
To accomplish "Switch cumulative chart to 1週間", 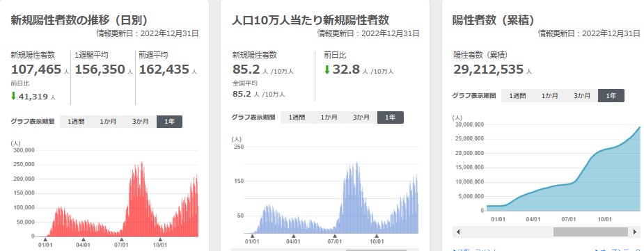I will coord(517,95).
